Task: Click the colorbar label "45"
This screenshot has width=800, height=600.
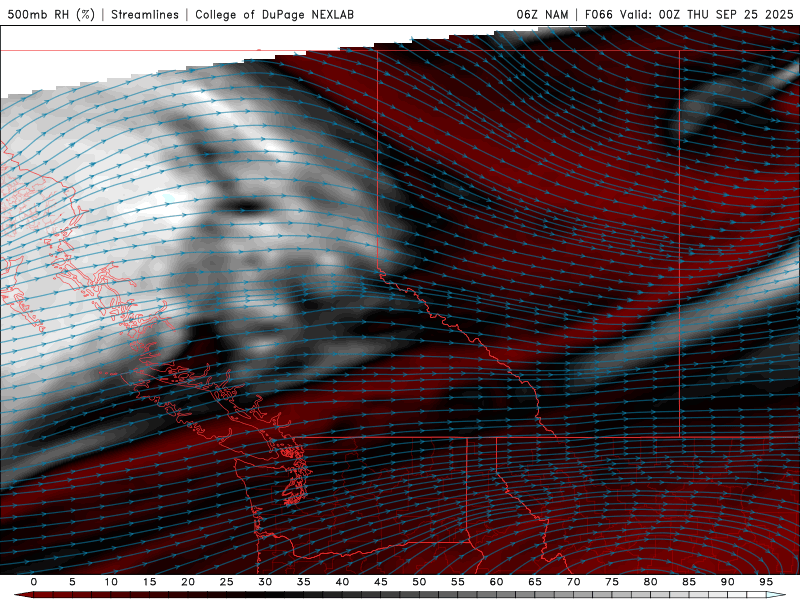Action: click(381, 582)
